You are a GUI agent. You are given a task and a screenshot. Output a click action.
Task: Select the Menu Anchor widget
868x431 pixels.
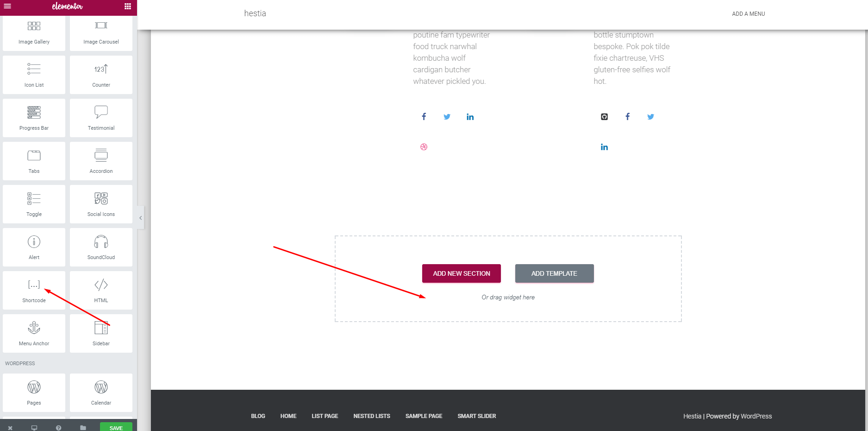(x=34, y=334)
